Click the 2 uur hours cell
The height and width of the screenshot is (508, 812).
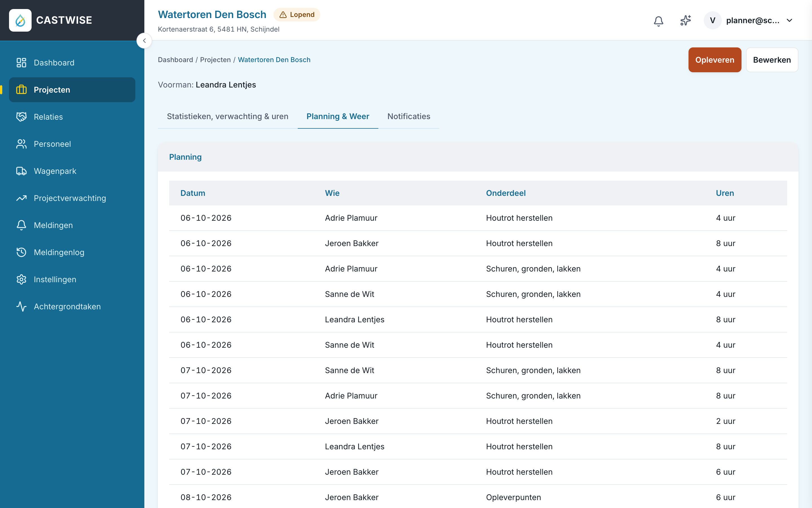click(x=725, y=421)
